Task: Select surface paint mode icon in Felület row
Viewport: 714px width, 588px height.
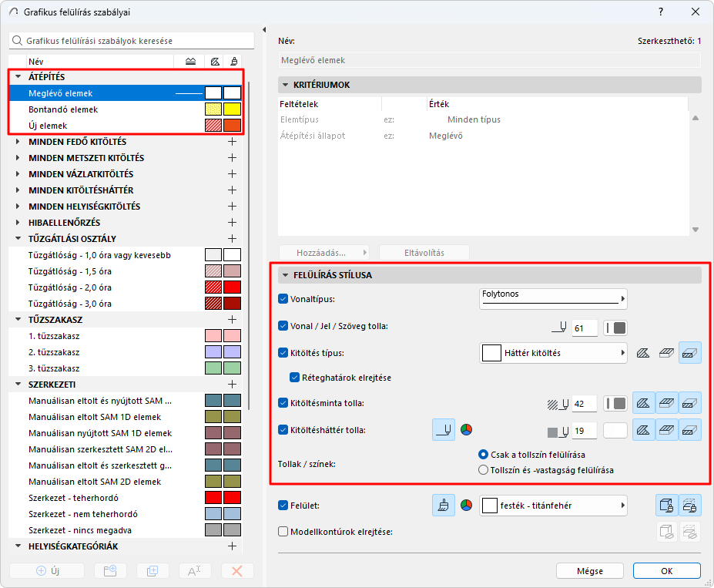Action: click(x=444, y=506)
